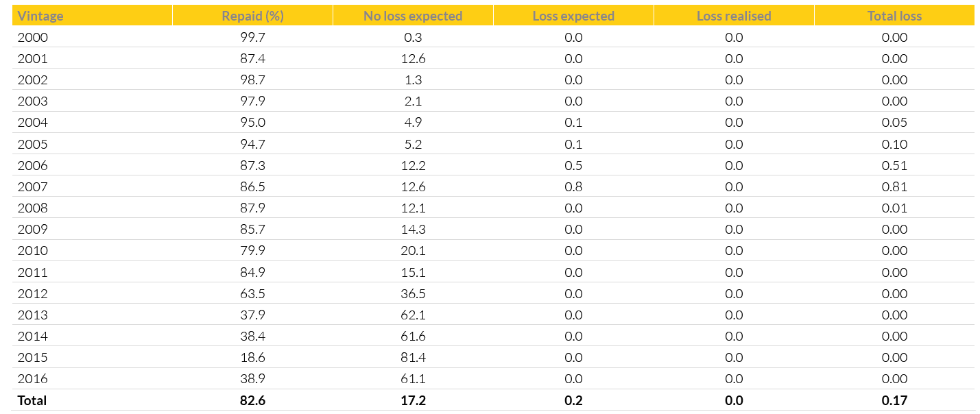Select the 2000 vintage row label
Screen dimensions: 980x414
(33, 38)
